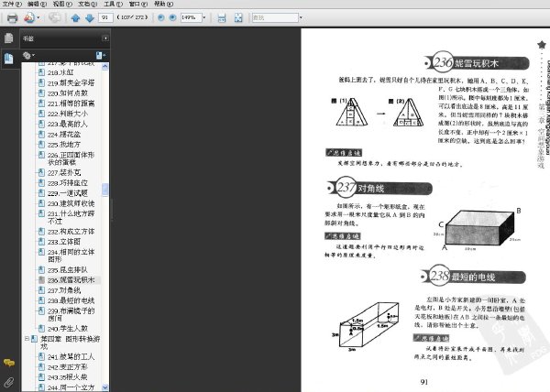Click the zoom in button
Screen dimensions: 550x392
[172, 17]
